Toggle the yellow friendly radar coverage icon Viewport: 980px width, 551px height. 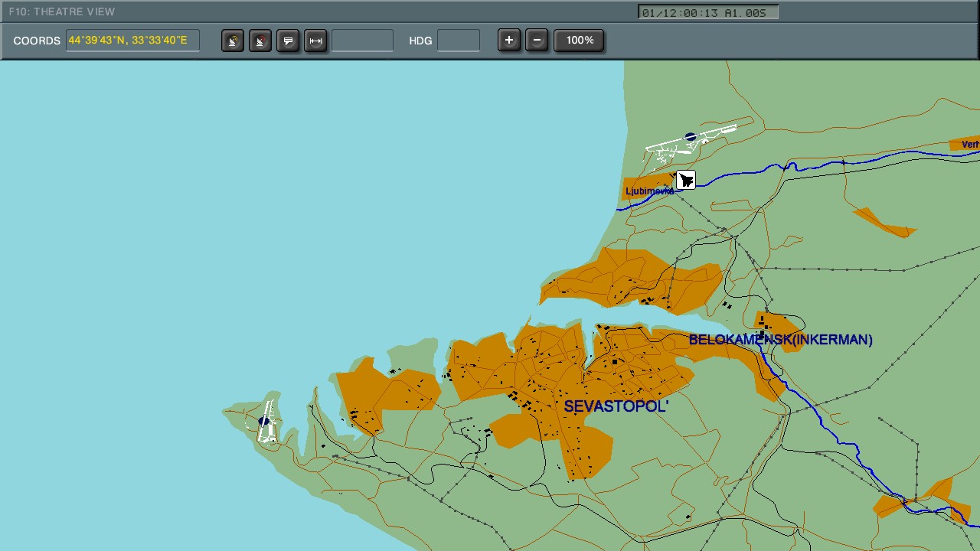click(232, 41)
